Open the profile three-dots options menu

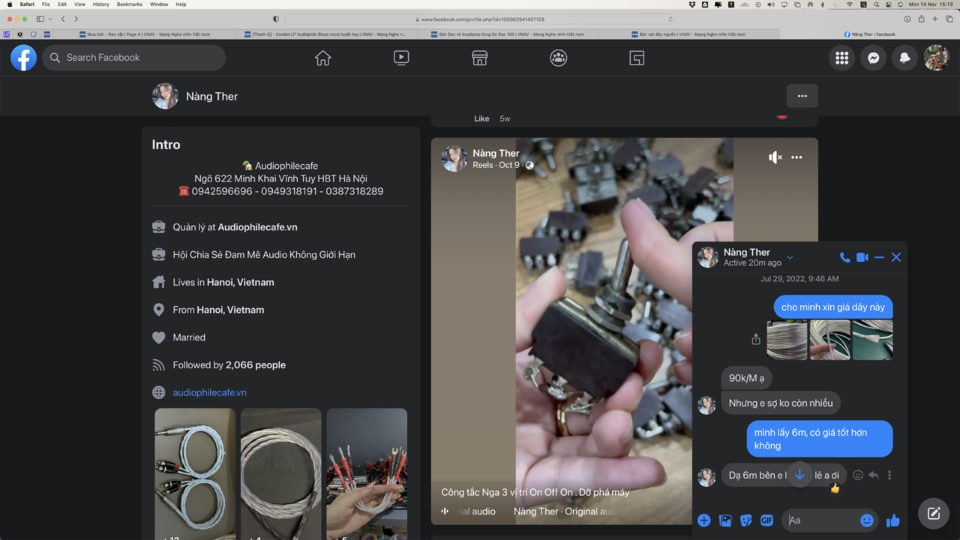[x=802, y=96]
